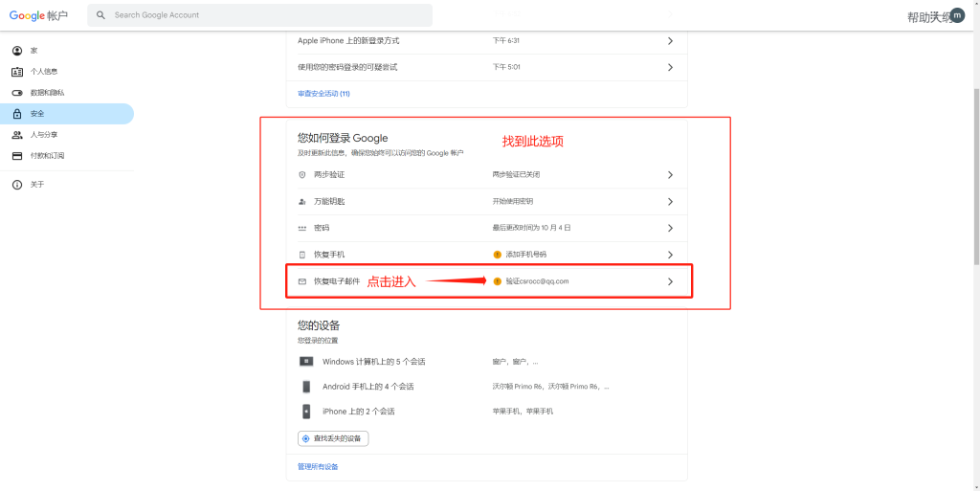Click the about info icon
Screen dimensions: 980x491
pyautogui.click(x=17, y=185)
